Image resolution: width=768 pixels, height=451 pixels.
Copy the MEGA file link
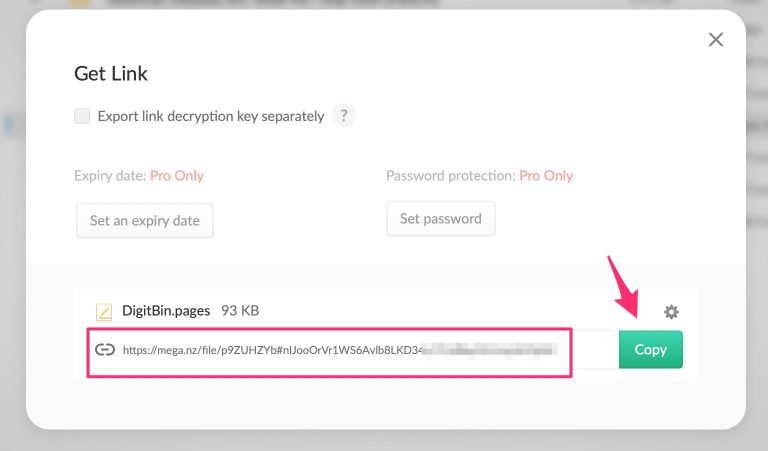650,349
